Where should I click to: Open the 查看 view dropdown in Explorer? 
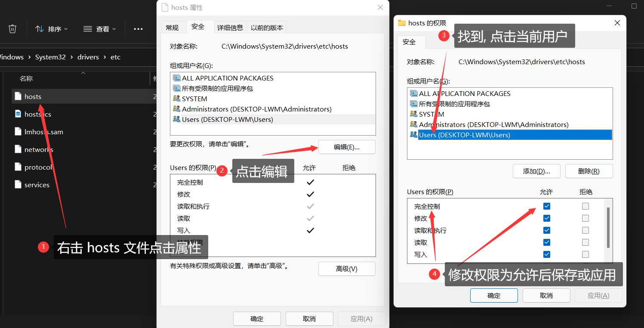click(x=100, y=29)
